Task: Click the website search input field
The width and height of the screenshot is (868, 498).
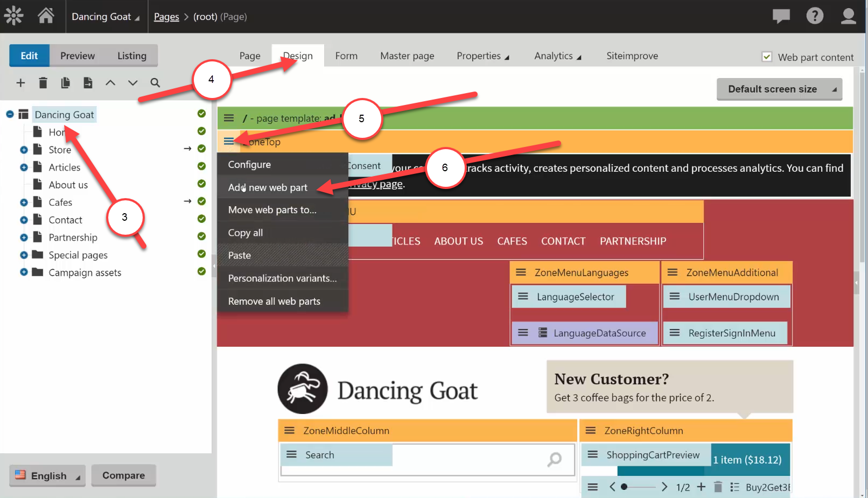Action: pyautogui.click(x=468, y=459)
